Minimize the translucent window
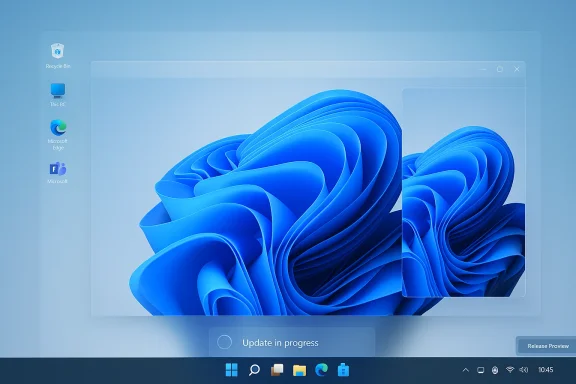 [483, 69]
